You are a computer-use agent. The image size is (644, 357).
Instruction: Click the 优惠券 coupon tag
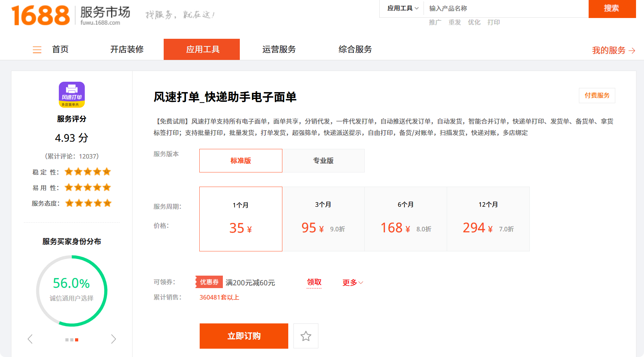coord(209,282)
